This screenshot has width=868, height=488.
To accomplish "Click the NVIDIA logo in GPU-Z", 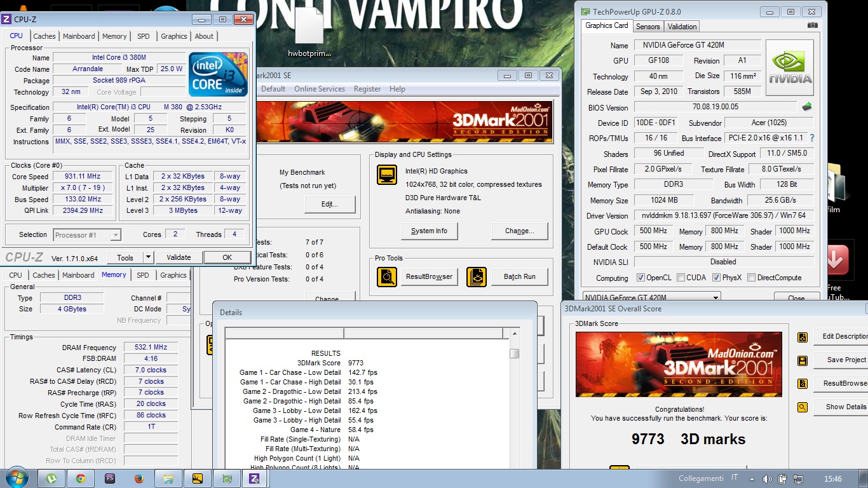I will click(x=790, y=68).
